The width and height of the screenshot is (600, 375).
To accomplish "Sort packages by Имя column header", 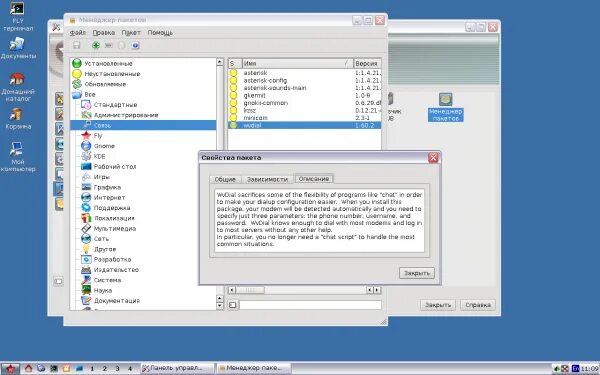I will (297, 64).
